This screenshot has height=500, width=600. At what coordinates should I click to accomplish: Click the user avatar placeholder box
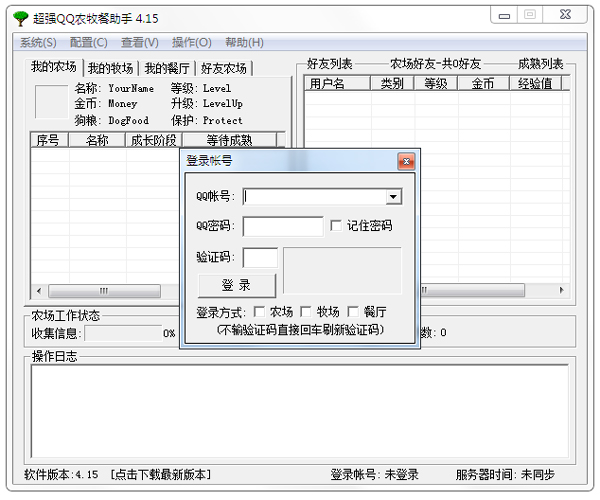(51, 102)
